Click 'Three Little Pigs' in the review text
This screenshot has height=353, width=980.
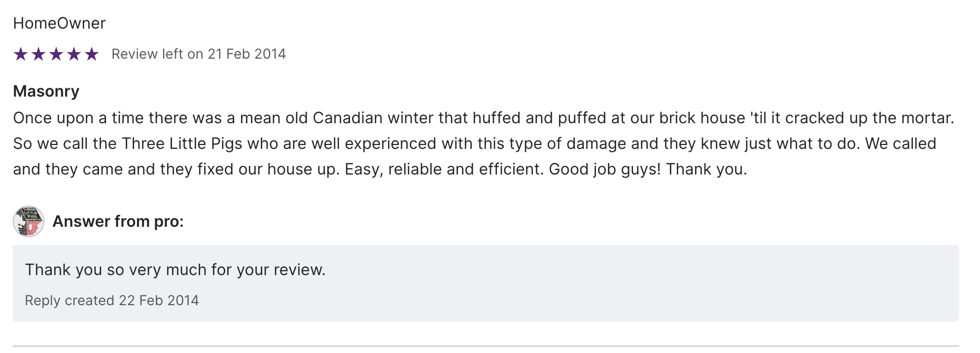[x=182, y=143]
